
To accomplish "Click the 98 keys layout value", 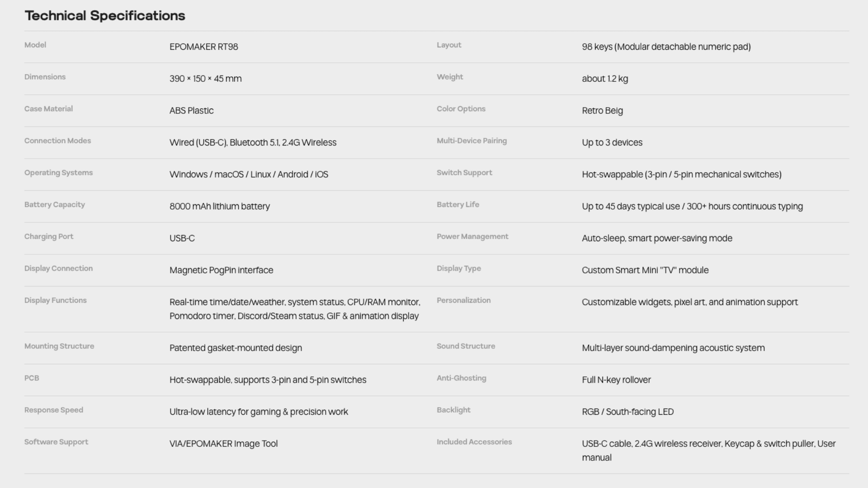I will (x=666, y=47).
